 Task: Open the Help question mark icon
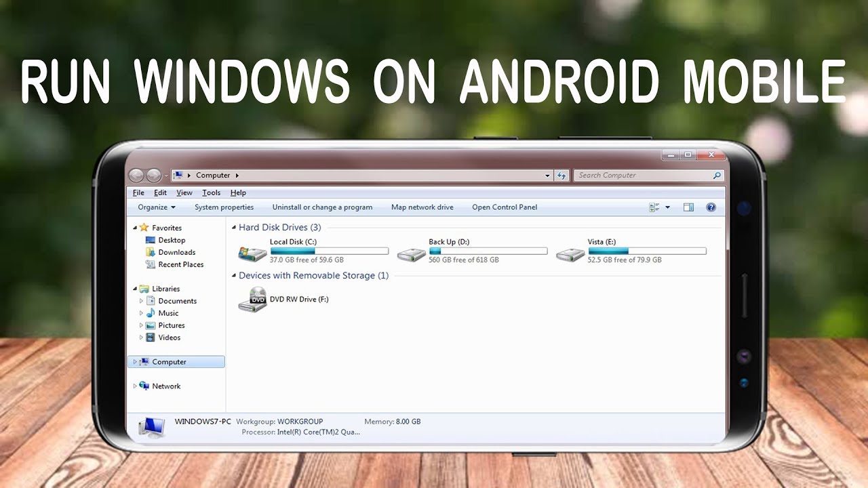point(711,207)
